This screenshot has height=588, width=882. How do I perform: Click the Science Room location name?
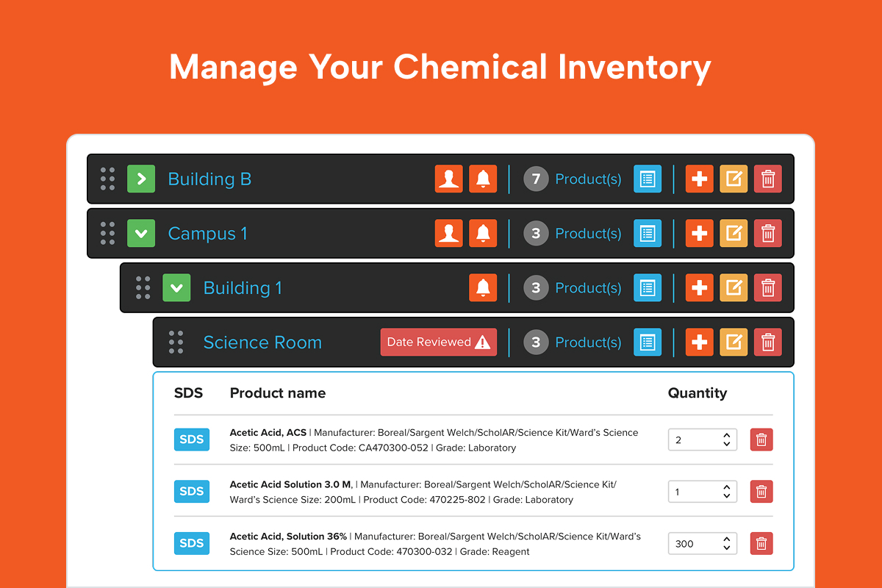pyautogui.click(x=262, y=342)
